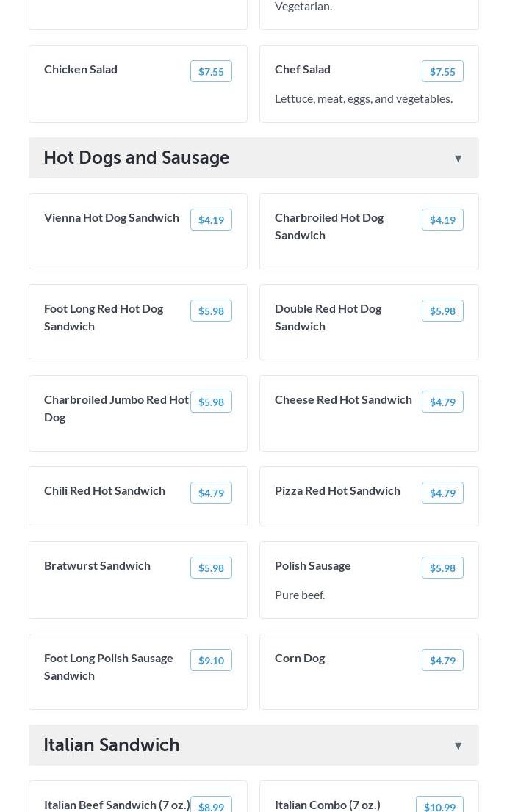
Task: Select Charbroiled Jumbo Red Hot Dog price
Action: 211,402
